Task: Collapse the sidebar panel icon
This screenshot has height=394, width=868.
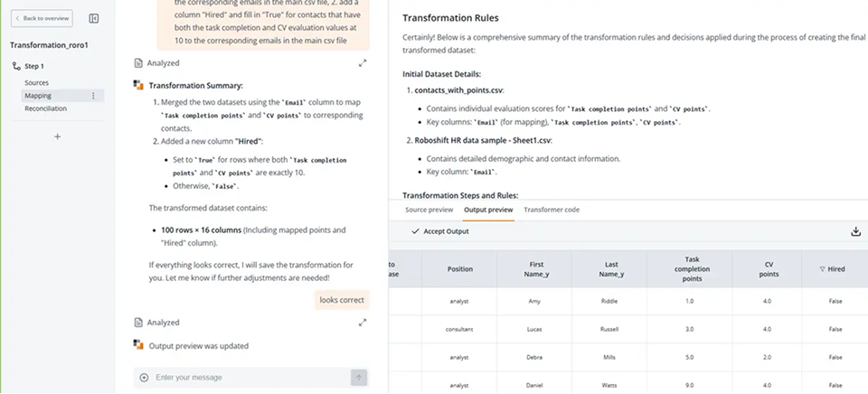Action: click(x=95, y=18)
